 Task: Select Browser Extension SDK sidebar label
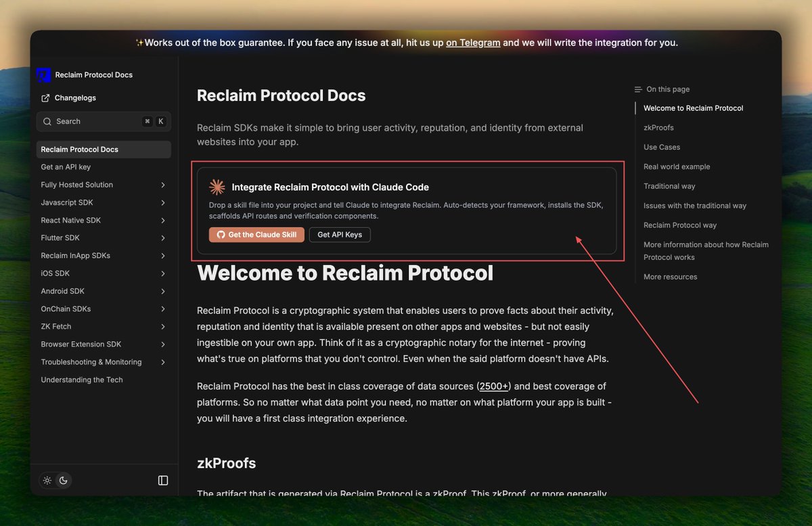[82, 344]
